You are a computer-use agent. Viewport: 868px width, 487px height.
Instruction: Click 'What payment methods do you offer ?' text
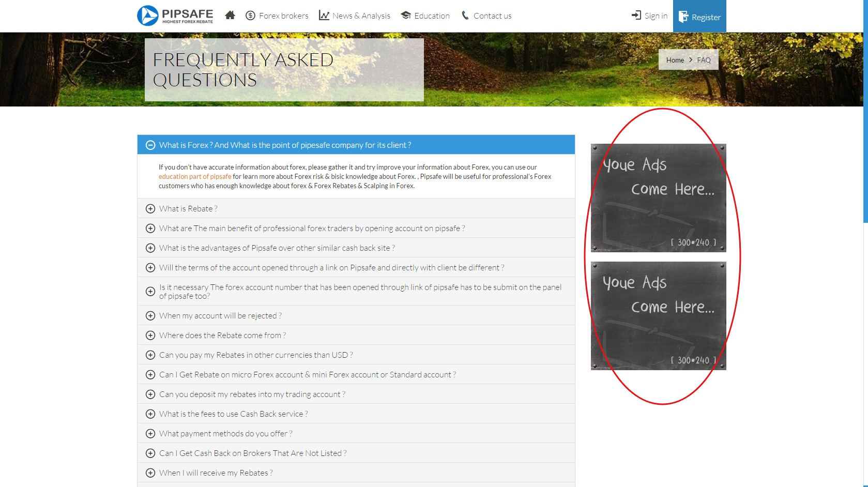coord(226,434)
